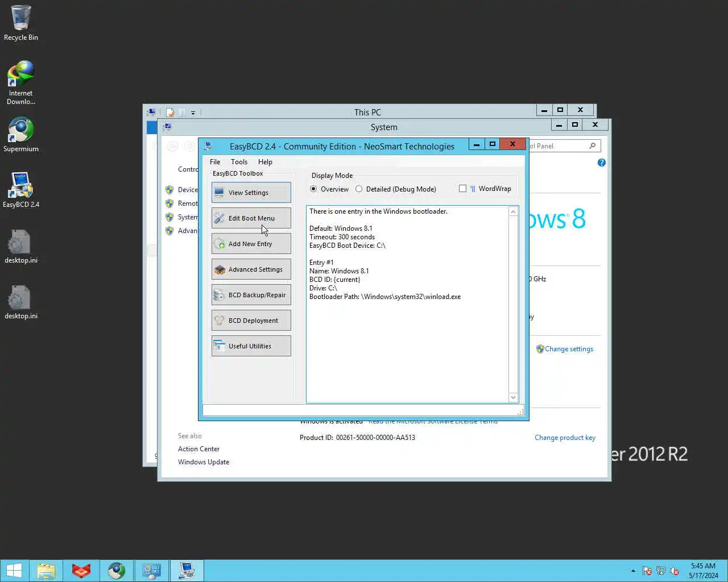728x582 pixels.
Task: Click the monitor icon on View Settings
Action: coord(219,193)
